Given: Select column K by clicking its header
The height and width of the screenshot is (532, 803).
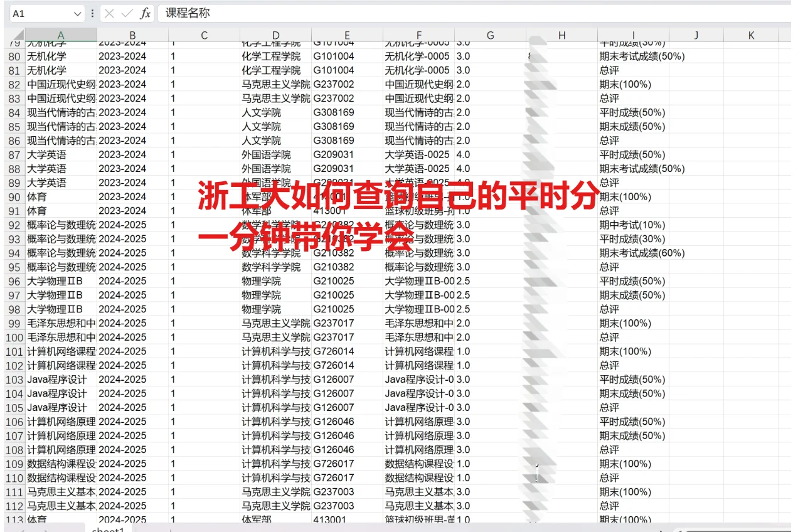Looking at the screenshot, I should 751,35.
